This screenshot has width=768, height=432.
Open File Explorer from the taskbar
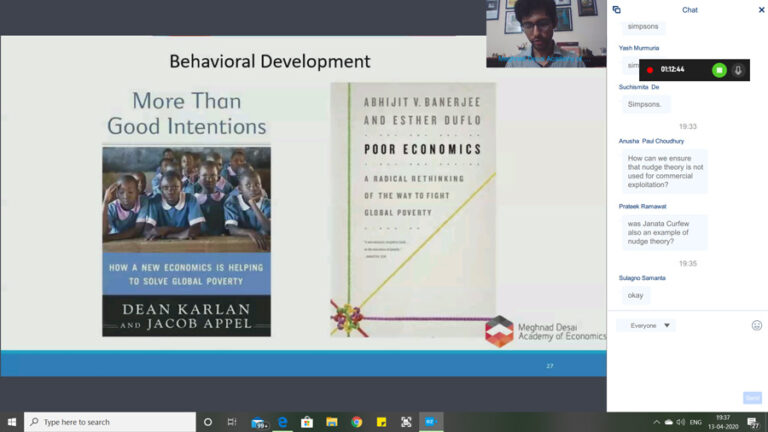point(332,422)
